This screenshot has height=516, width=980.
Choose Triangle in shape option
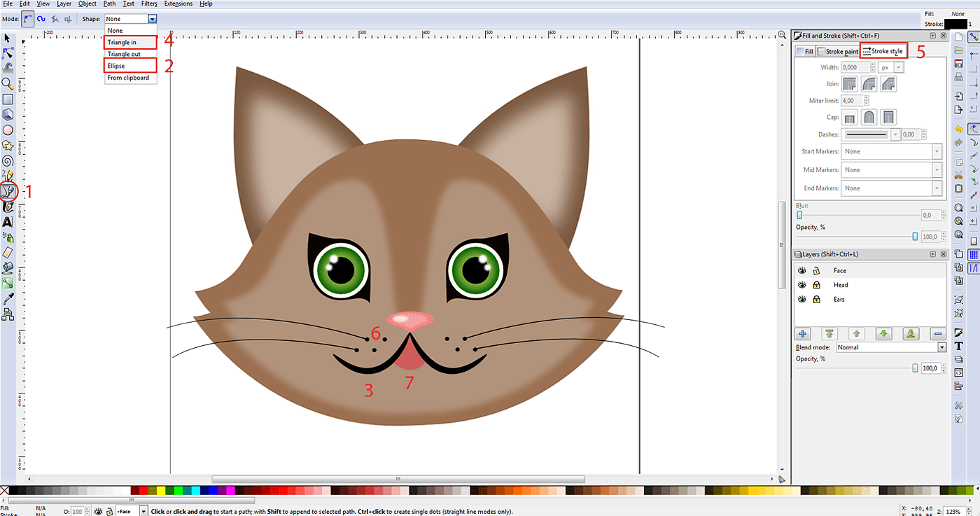131,43
